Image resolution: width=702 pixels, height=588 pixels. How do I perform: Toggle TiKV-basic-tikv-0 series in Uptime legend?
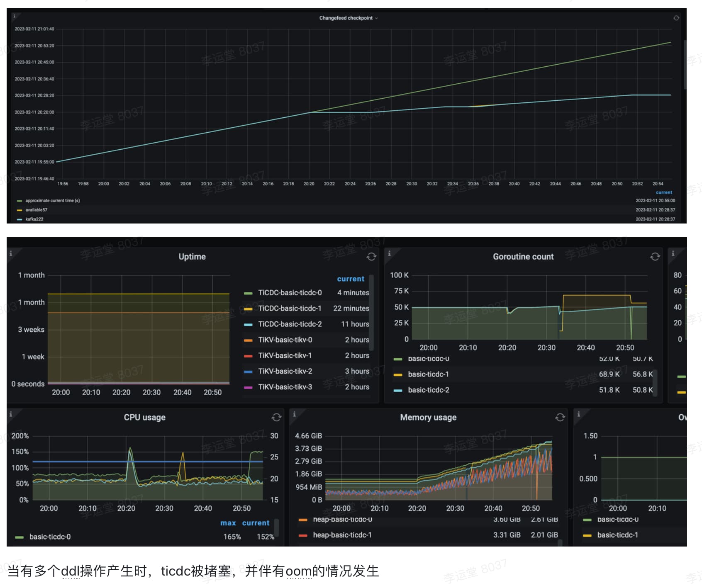coord(285,340)
